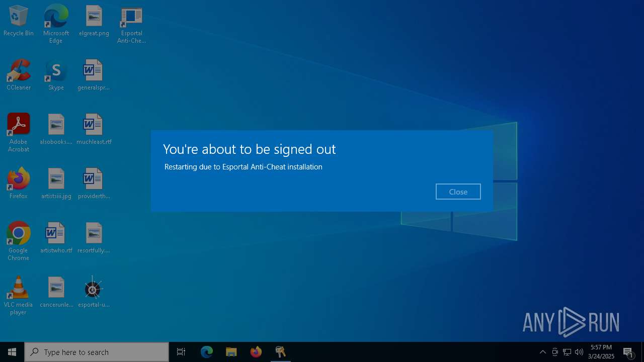644x362 pixels.
Task: Select the Google Chrome desktop shortcut
Action: coord(19,241)
